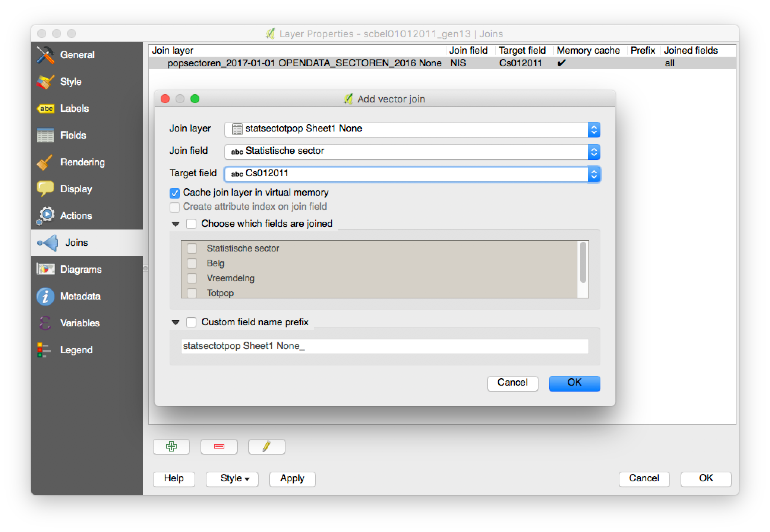The image size is (770, 532).
Task: Switch to the Legend tab label
Action: point(76,350)
